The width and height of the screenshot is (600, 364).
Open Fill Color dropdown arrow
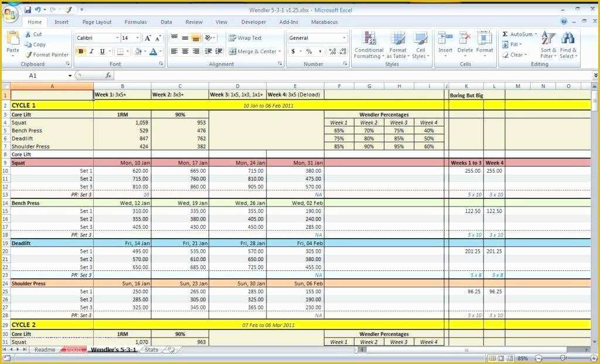[145, 51]
